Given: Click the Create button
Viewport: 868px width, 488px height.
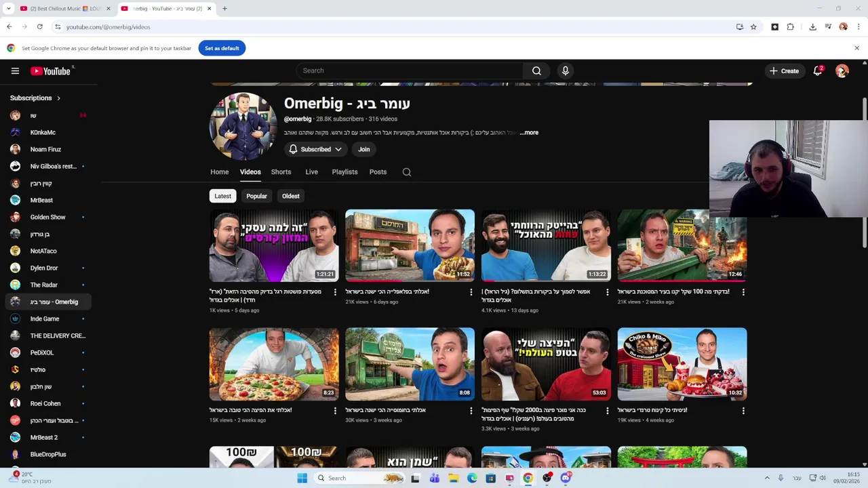Looking at the screenshot, I should tap(784, 70).
